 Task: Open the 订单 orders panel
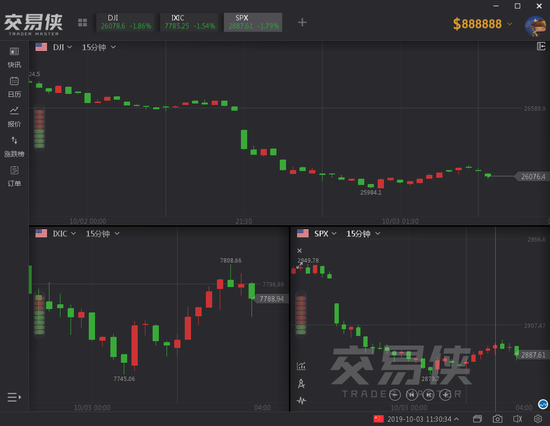14,176
